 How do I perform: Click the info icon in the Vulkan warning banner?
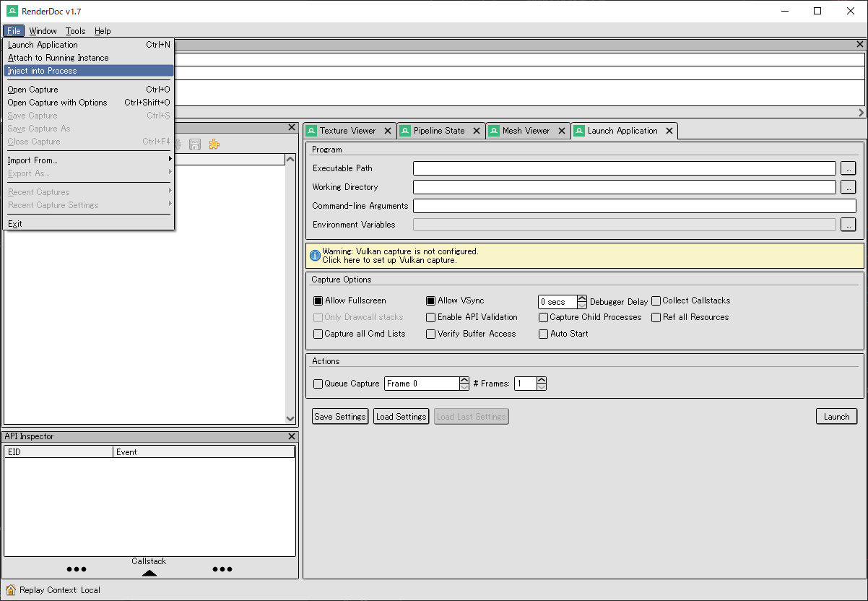click(316, 255)
